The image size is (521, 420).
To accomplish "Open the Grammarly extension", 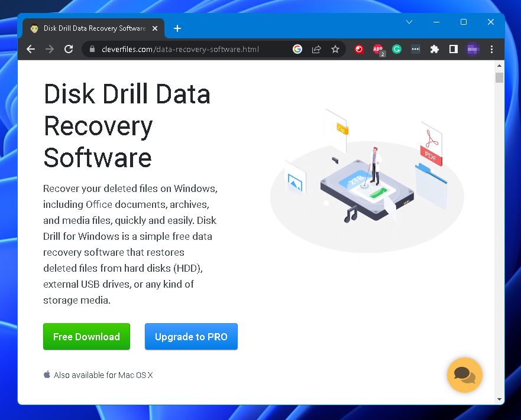I will (397, 49).
